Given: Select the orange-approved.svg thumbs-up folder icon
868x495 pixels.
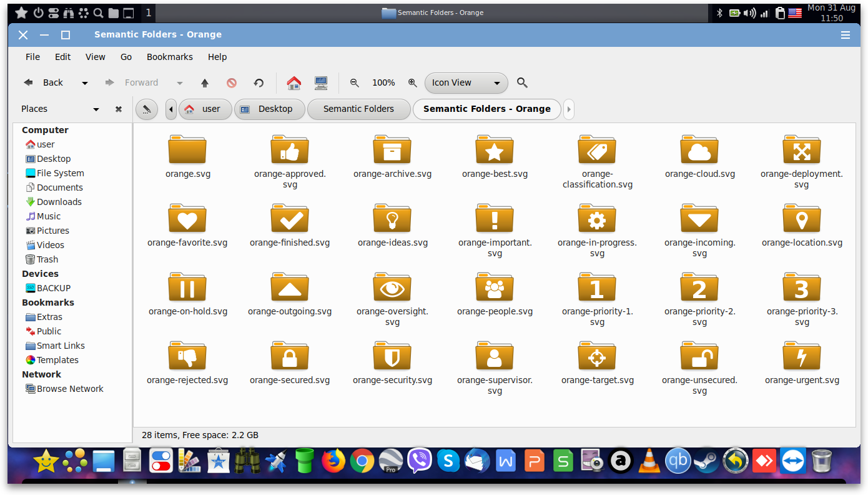Looking at the screenshot, I should 290,149.
